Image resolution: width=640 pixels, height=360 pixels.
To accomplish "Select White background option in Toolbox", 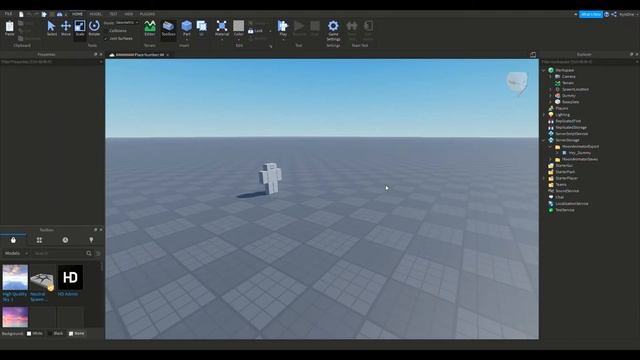I will click(x=35, y=333).
